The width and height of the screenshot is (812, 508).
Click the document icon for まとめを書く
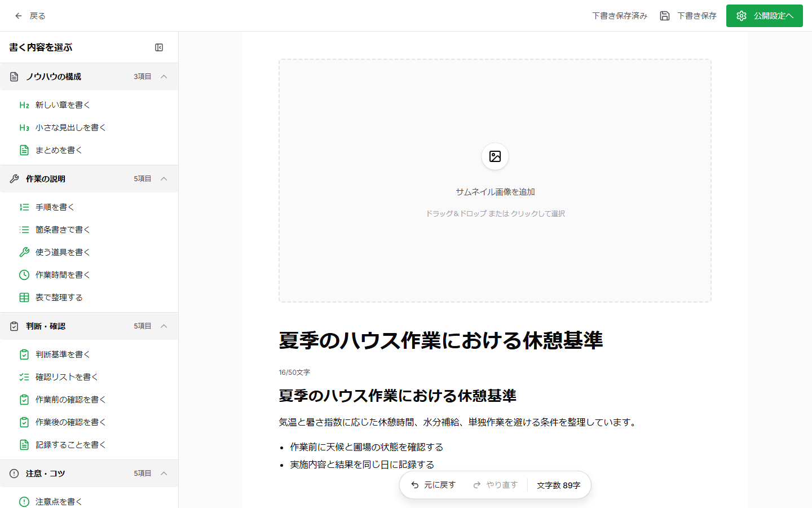[x=24, y=150]
